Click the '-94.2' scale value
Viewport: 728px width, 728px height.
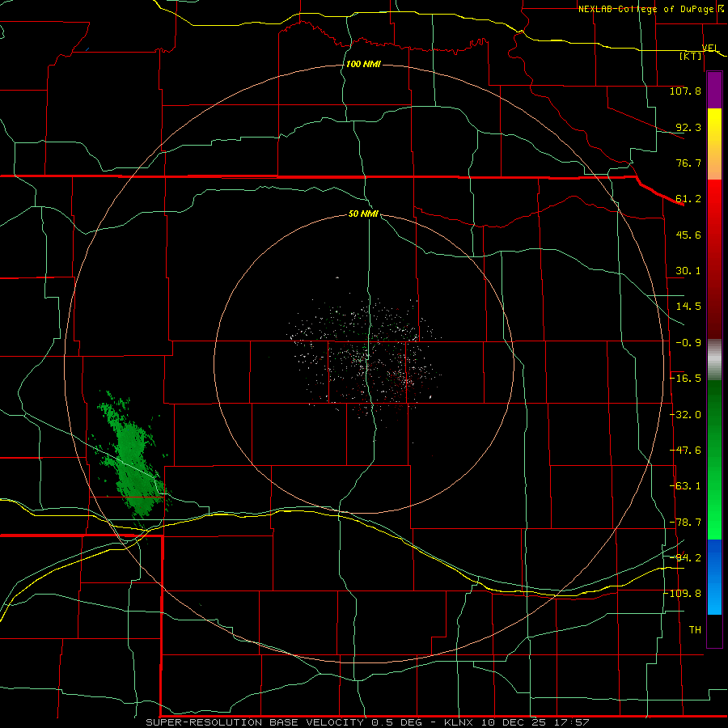click(x=685, y=558)
